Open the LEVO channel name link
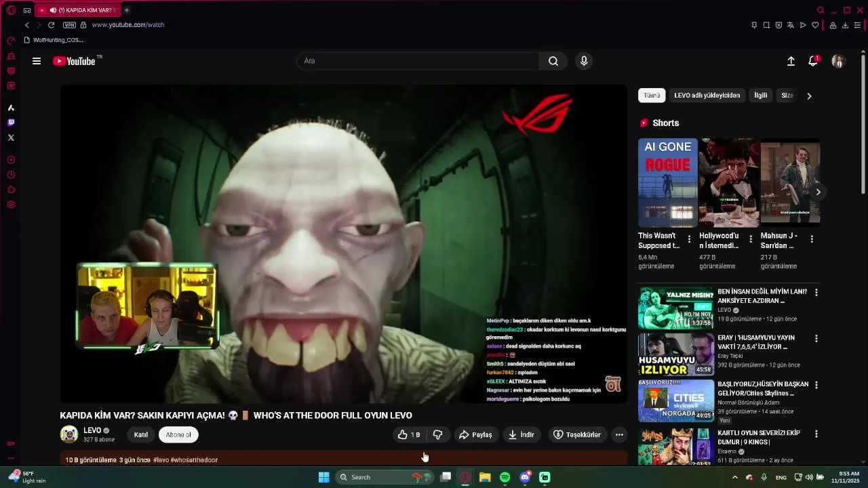Viewport: 868px width, 488px height. tap(92, 430)
